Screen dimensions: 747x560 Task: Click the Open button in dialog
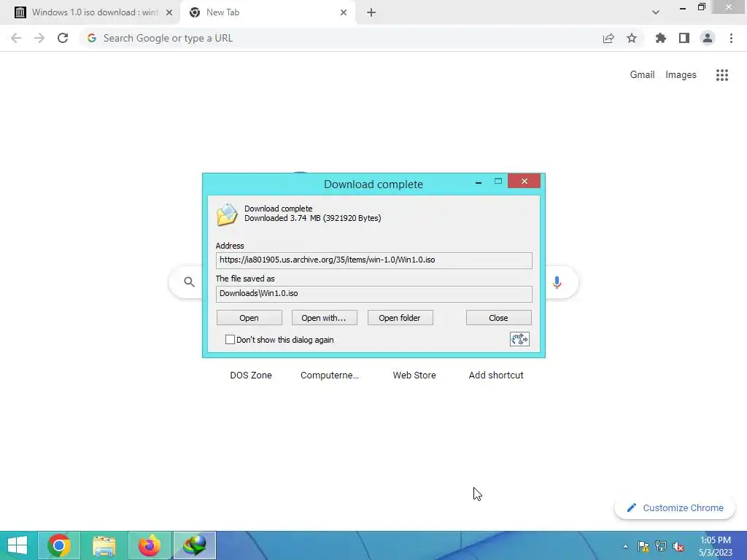tap(249, 318)
